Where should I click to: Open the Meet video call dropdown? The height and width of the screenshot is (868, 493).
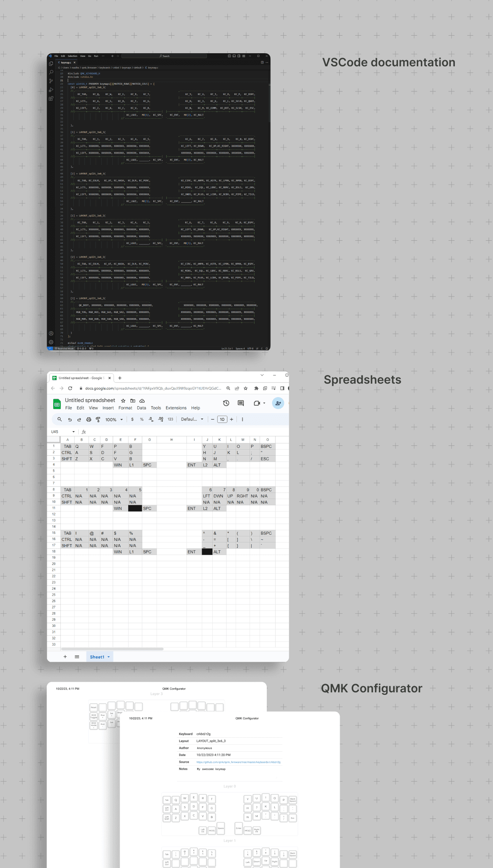pyautogui.click(x=264, y=403)
